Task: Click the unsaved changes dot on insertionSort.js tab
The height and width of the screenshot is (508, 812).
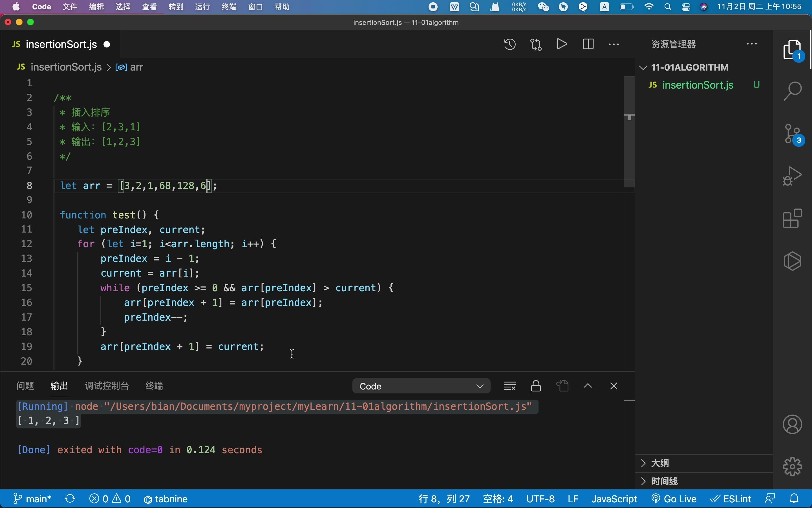Action: pyautogui.click(x=107, y=44)
